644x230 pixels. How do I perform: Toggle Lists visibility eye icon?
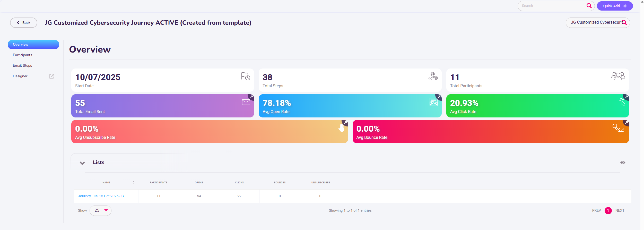tap(623, 163)
